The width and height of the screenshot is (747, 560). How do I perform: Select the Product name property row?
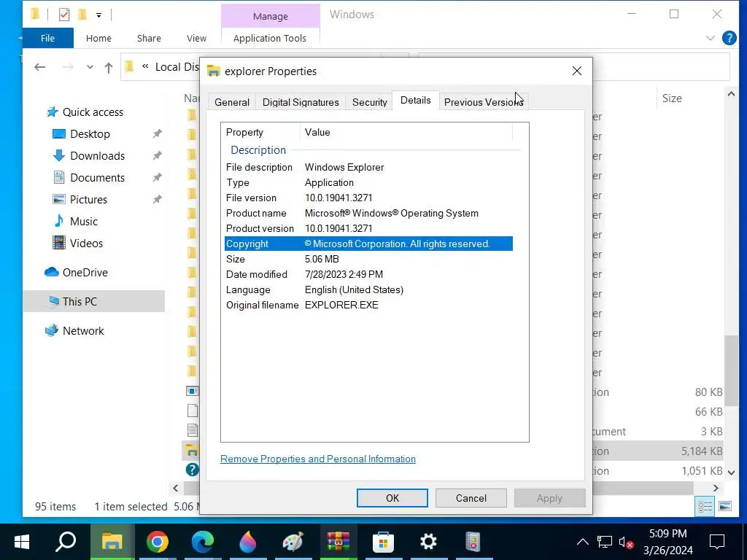(368, 213)
